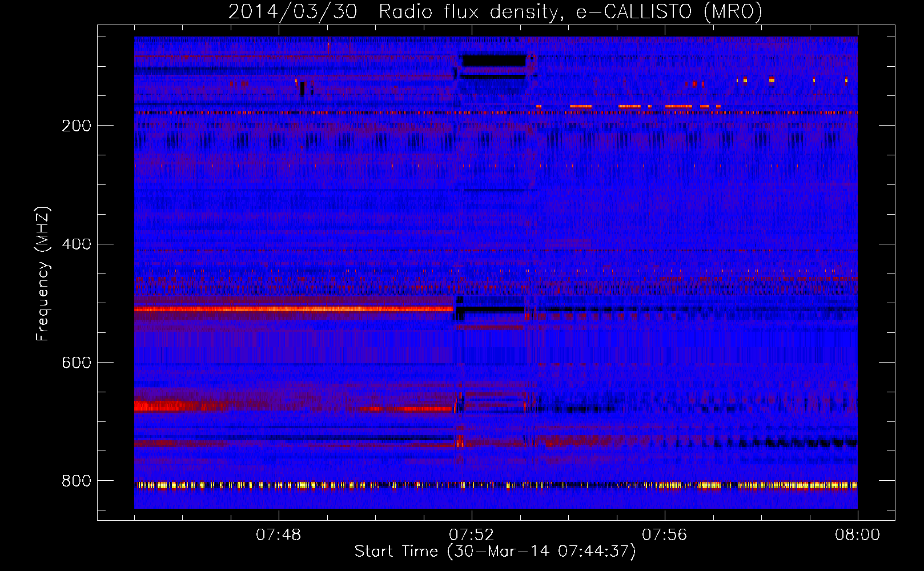Click the "Start Time (30-Mar-14 07:44:37)" label
Viewport: 924px width, 571px height.
click(495, 552)
